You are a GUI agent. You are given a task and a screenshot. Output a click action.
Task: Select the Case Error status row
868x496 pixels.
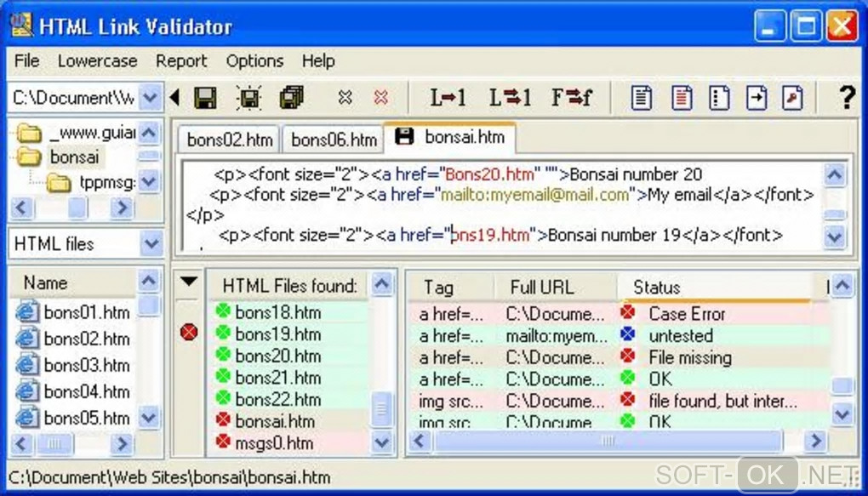pyautogui.click(x=619, y=314)
